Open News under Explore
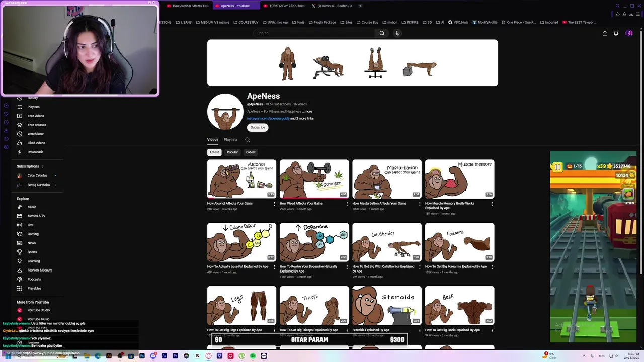The height and width of the screenshot is (362, 644). click(31, 243)
